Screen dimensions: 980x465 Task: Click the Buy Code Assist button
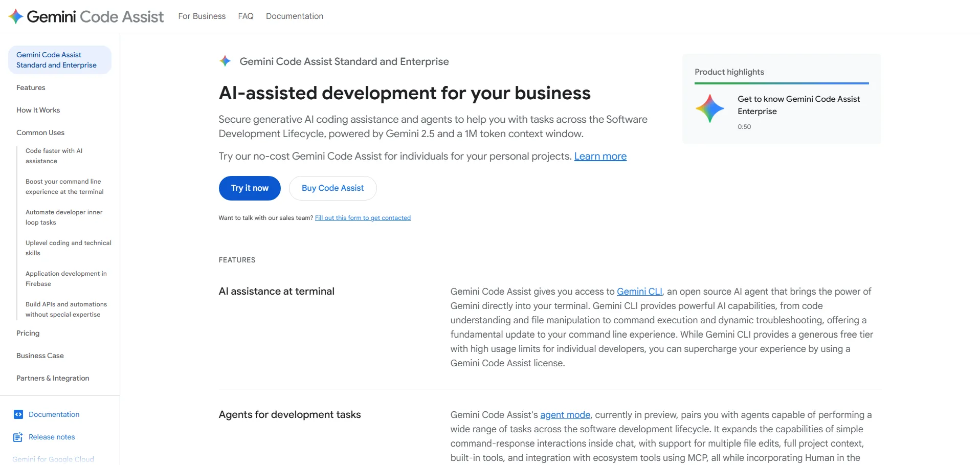point(332,188)
